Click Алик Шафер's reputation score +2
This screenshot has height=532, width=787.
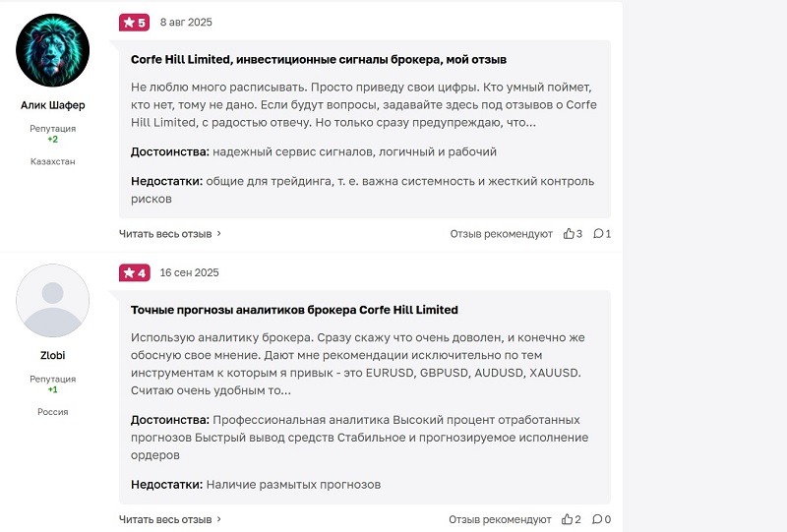(x=53, y=140)
